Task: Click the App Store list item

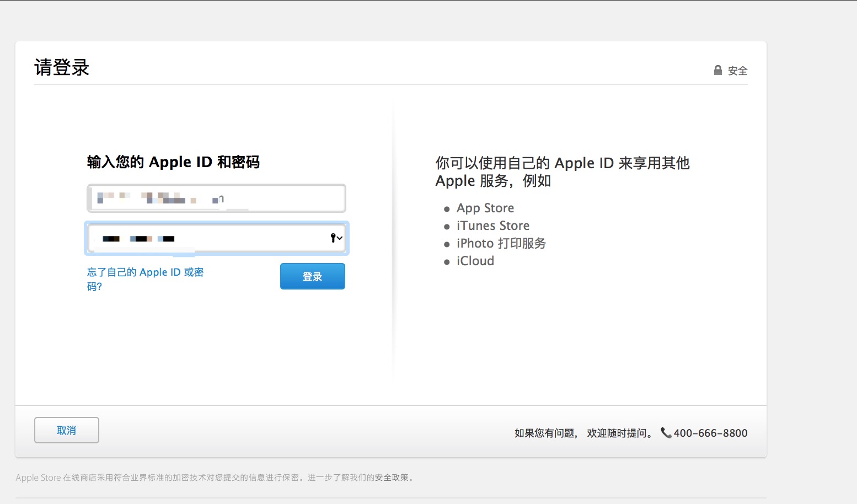Action: (x=485, y=208)
